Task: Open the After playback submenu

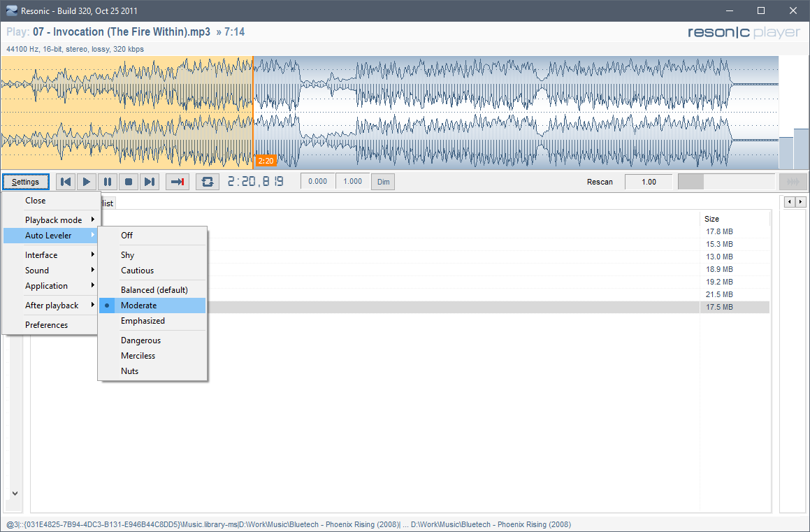Action: [53, 305]
